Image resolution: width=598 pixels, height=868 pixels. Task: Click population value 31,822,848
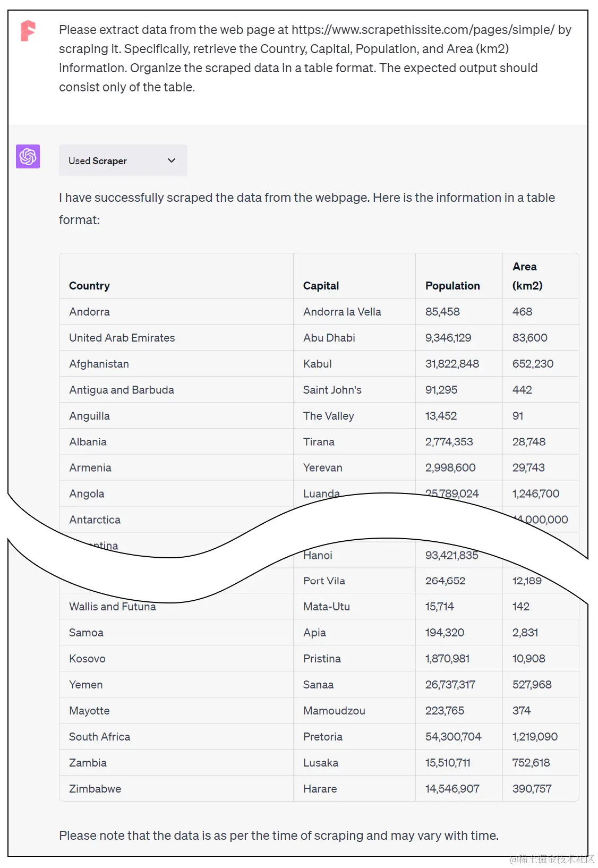click(x=452, y=364)
